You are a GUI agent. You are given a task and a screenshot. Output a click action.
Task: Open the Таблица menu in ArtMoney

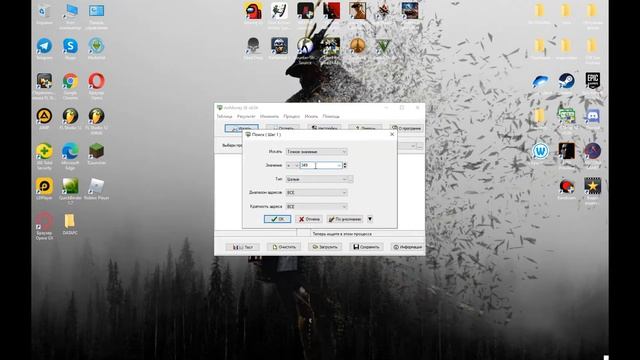pos(224,116)
